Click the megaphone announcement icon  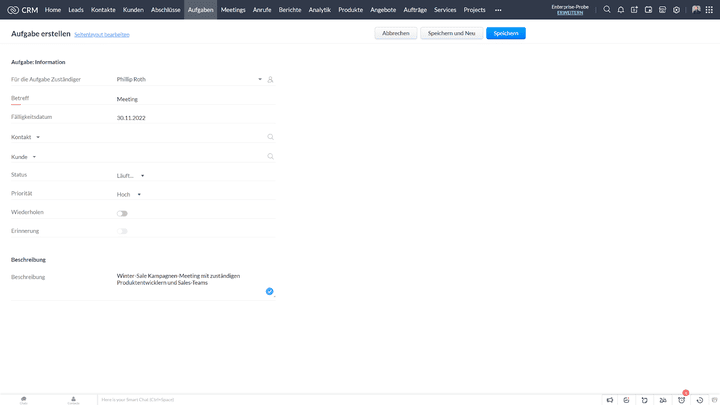(610, 400)
